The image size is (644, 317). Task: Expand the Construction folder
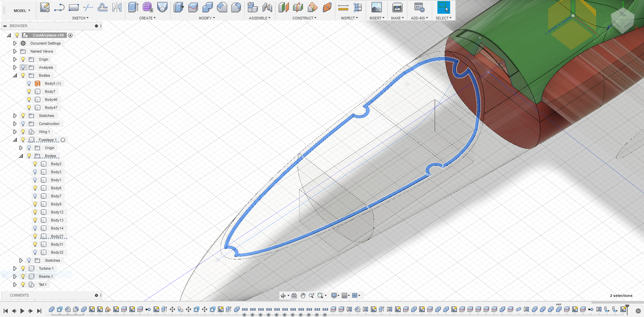[15, 124]
